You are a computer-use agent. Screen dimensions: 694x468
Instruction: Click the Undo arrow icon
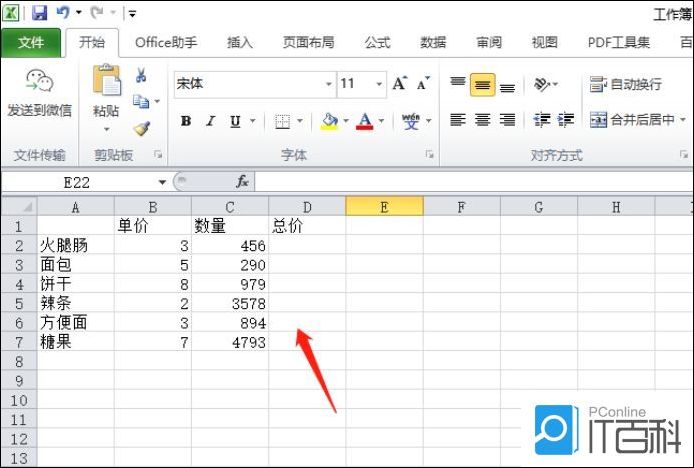pyautogui.click(x=63, y=12)
